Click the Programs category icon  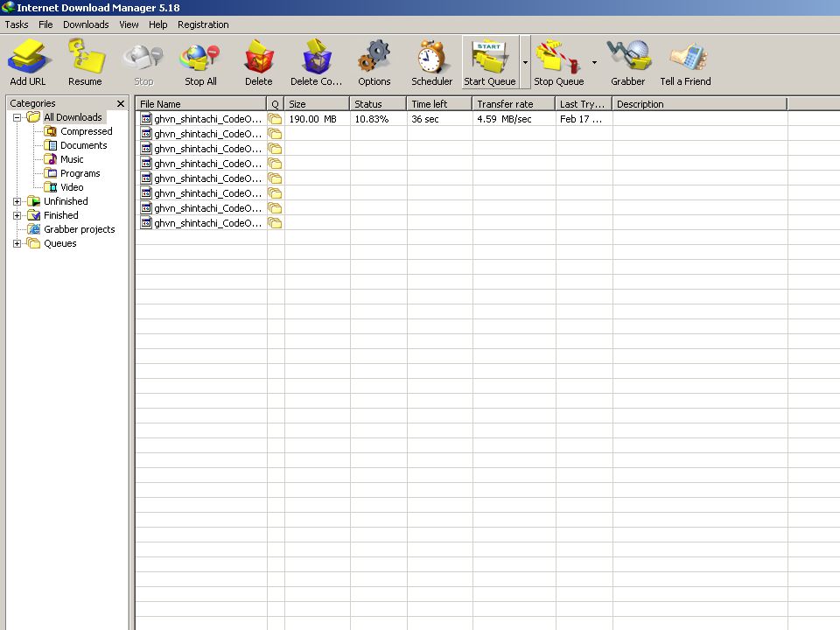tap(51, 173)
